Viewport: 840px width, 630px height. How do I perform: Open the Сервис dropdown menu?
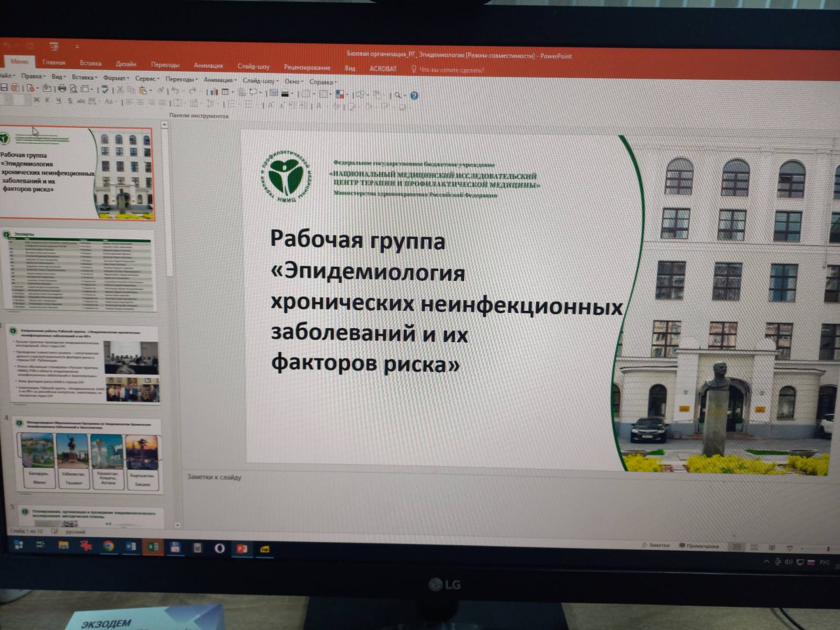[x=147, y=78]
